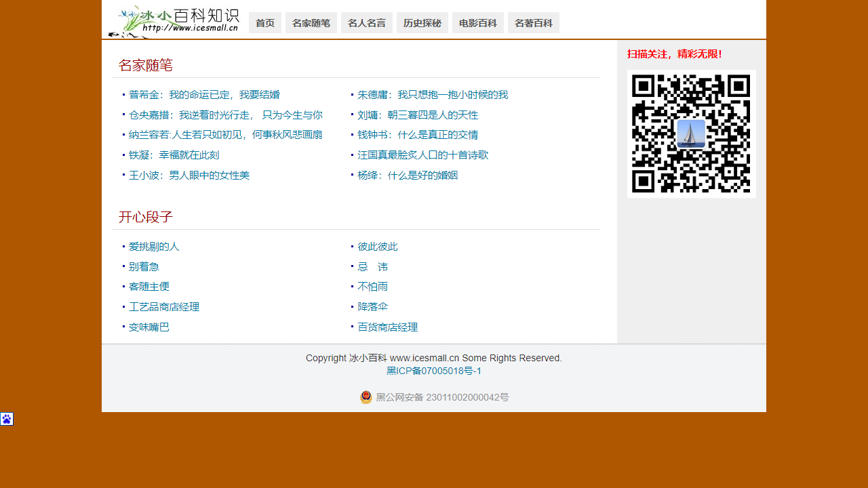The width and height of the screenshot is (868, 488).
Task: Open article 普希金：我的命运已定，我要结婚
Action: pos(204,95)
